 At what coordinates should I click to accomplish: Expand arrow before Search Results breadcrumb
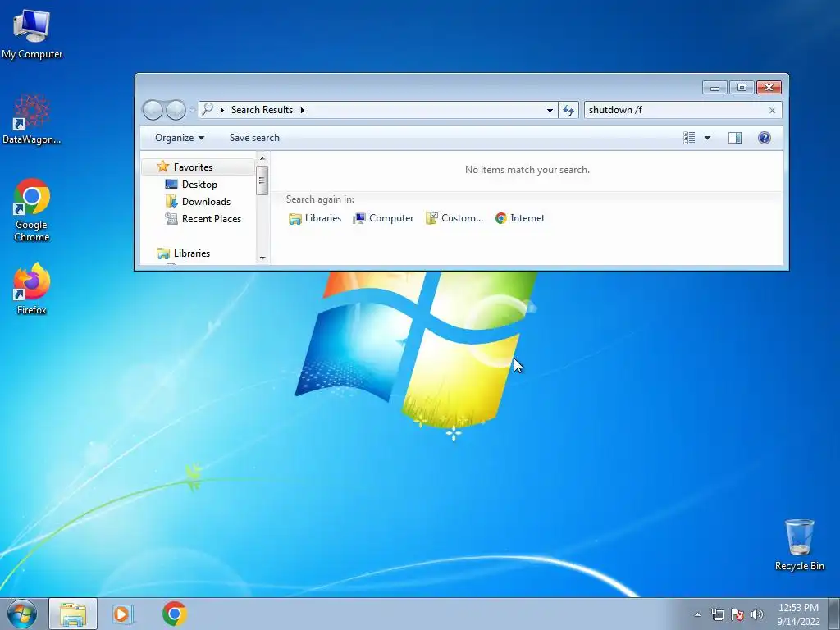coord(221,110)
